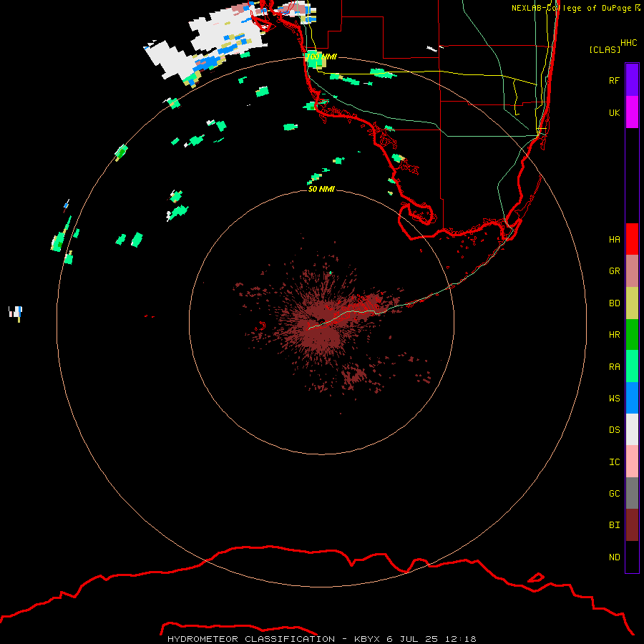
Task: Click the HHC product label
Action: pyautogui.click(x=628, y=43)
